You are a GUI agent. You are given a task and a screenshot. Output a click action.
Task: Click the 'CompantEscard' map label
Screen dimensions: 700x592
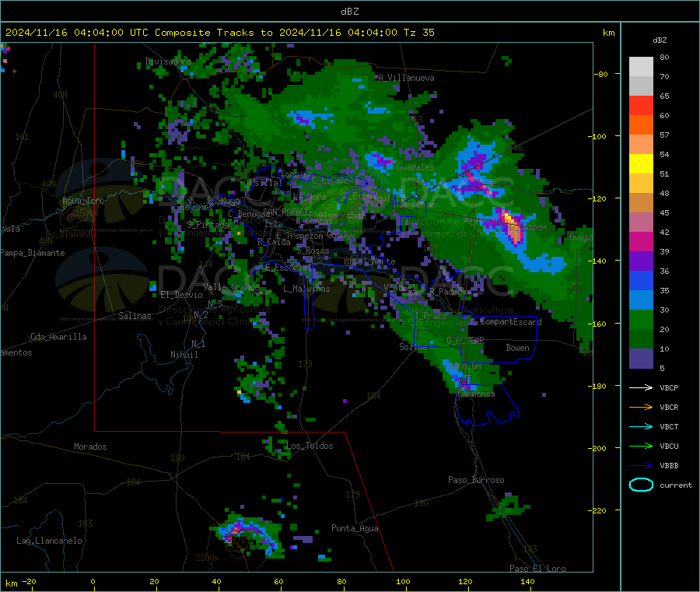511,321
